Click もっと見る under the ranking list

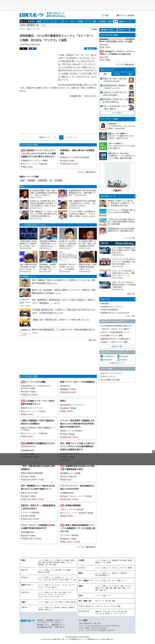coord(117,113)
